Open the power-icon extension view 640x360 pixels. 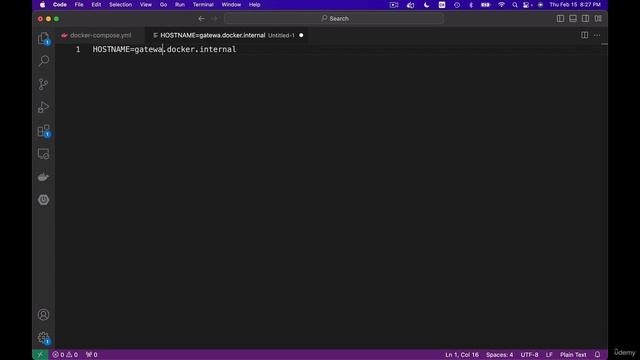click(x=43, y=200)
